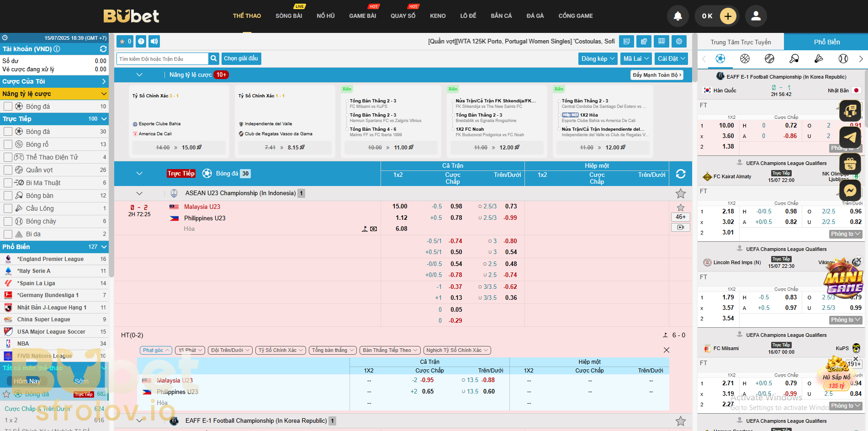Click Đẩy Mạnh Toàn Bộ button
Screen dimensions: 868x431
click(x=656, y=75)
